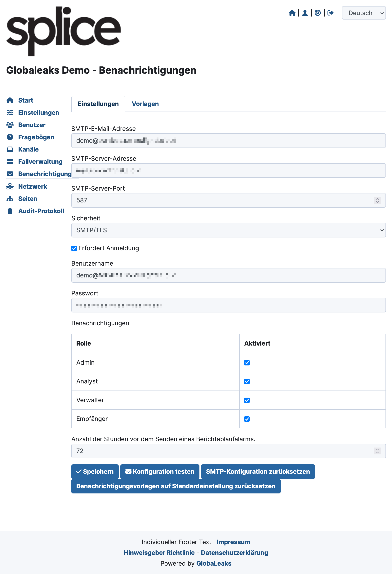Open Netzwerk in the sidebar
Viewport: 392px width, 574px height.
click(33, 187)
